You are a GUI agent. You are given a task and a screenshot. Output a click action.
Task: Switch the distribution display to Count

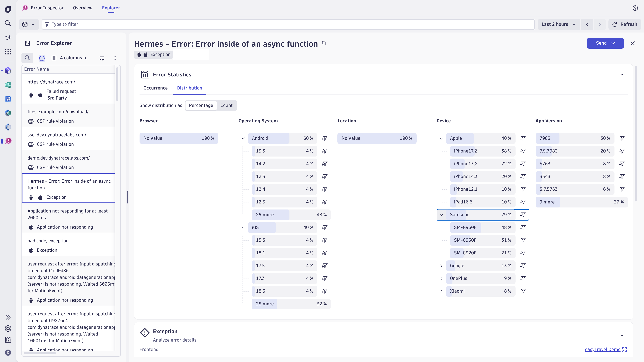click(x=226, y=105)
